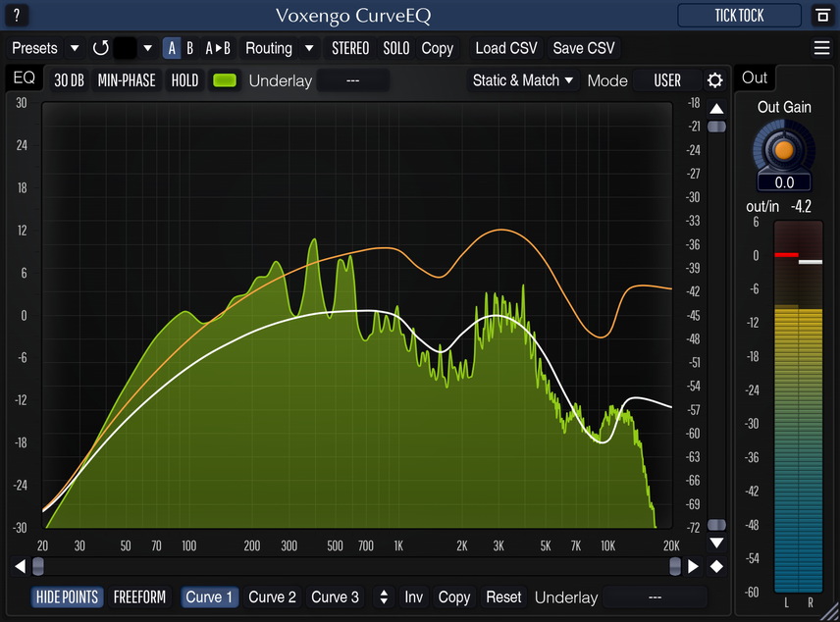Viewport: 840px width, 622px height.
Task: Open spectrum mode settings gear
Action: pyautogui.click(x=715, y=80)
